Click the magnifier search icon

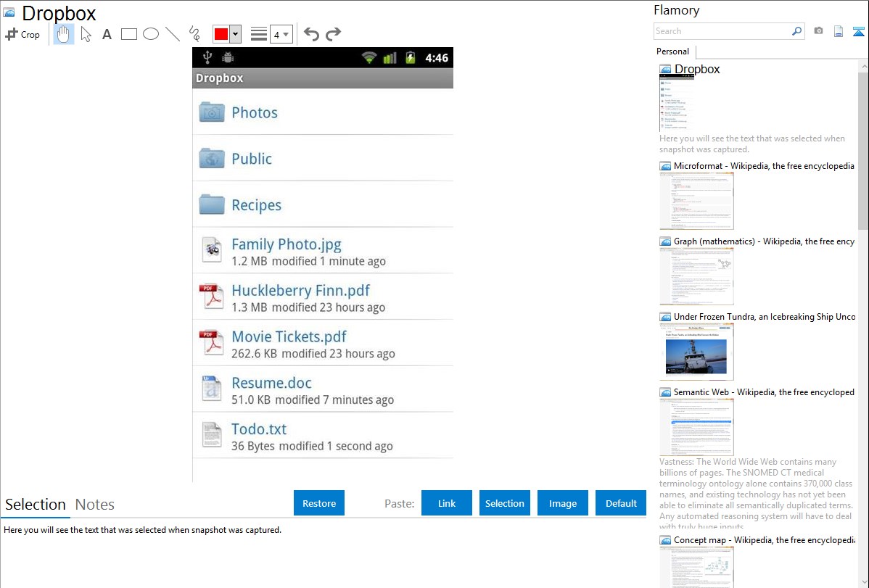coord(797,31)
